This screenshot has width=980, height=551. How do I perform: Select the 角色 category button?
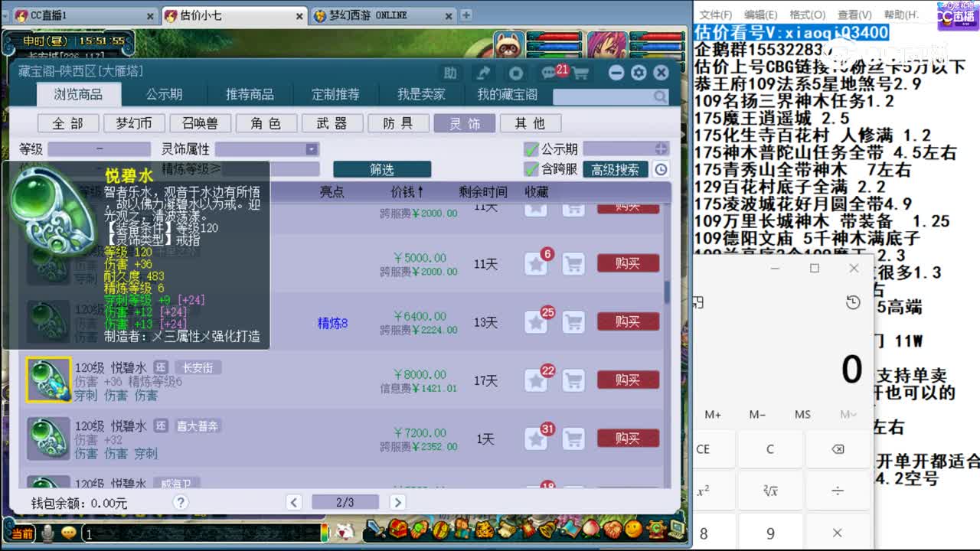(x=266, y=123)
